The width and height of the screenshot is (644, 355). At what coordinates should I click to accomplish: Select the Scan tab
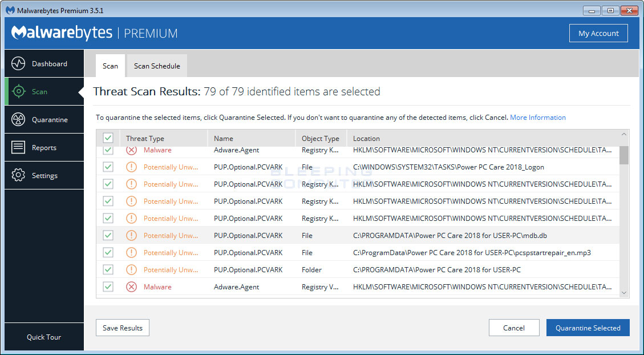click(x=110, y=66)
